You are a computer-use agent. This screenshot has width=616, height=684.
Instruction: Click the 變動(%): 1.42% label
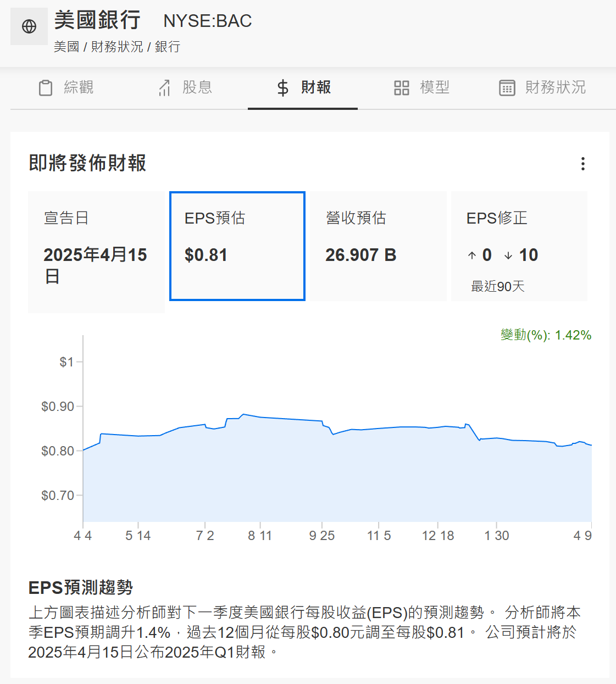coord(546,335)
